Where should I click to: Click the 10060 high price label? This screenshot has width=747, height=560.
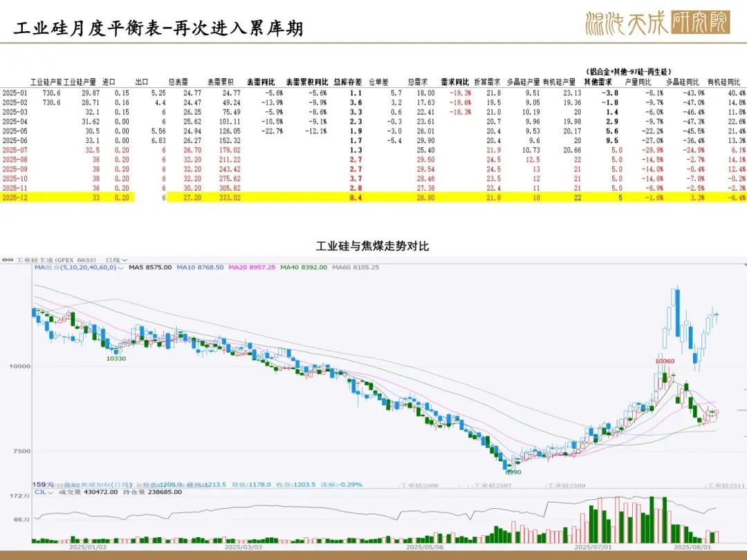pyautogui.click(x=665, y=361)
